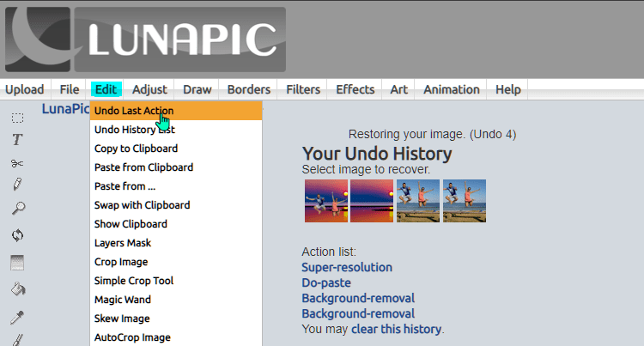Choose Crop Image
The image size is (644, 346).
(176, 262)
